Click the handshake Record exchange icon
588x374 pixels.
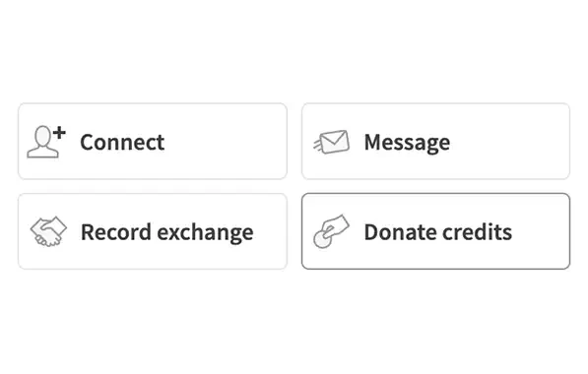(48, 231)
